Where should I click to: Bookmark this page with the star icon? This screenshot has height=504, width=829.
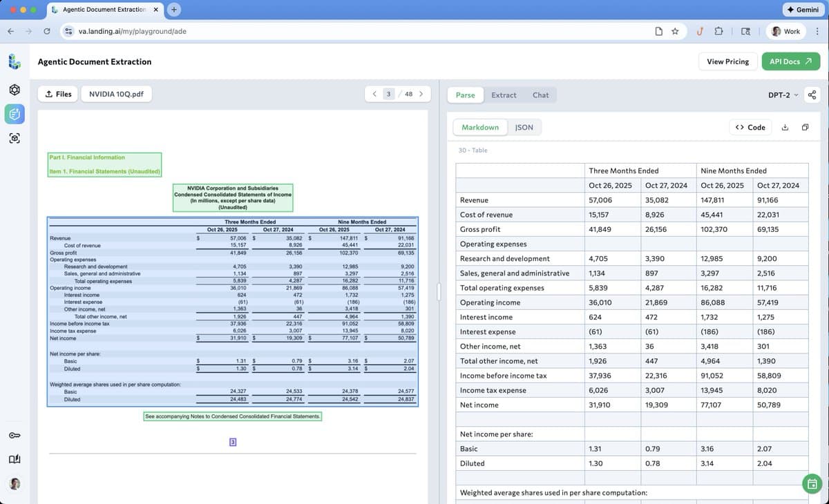coord(675,31)
